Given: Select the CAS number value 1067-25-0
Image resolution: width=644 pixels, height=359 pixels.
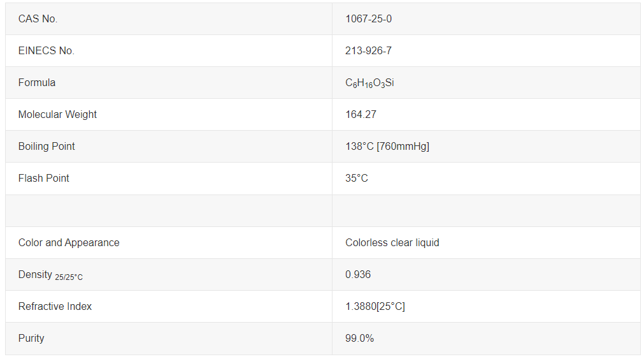Looking at the screenshot, I should [x=368, y=19].
